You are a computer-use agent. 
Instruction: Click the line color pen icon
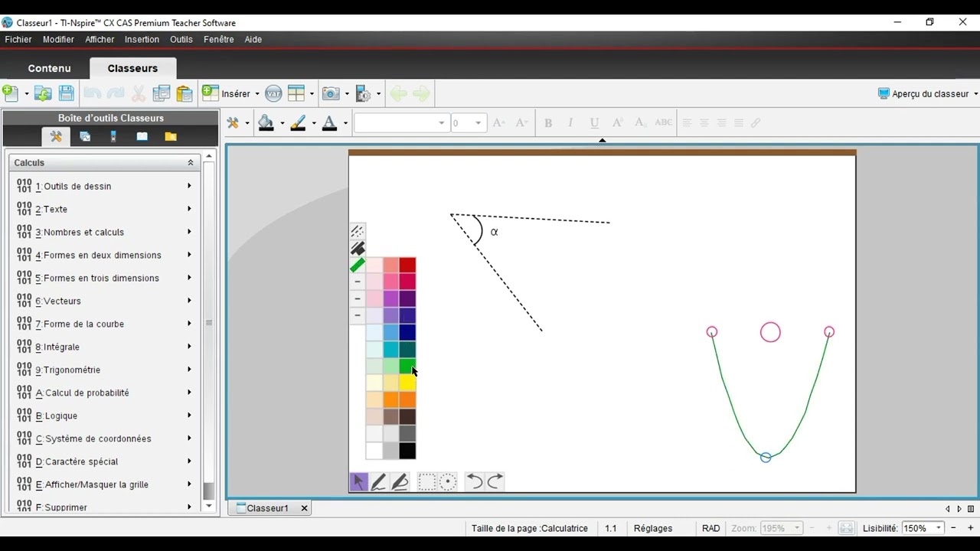coord(297,122)
